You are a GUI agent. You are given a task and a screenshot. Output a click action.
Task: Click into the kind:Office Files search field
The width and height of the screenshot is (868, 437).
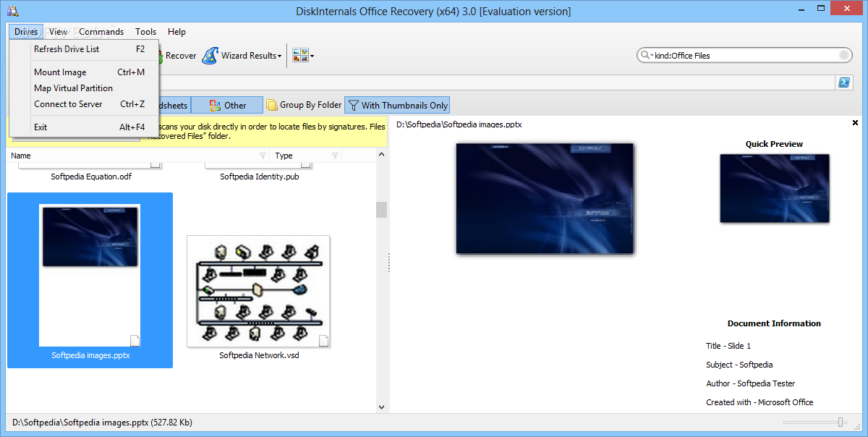[x=745, y=55]
